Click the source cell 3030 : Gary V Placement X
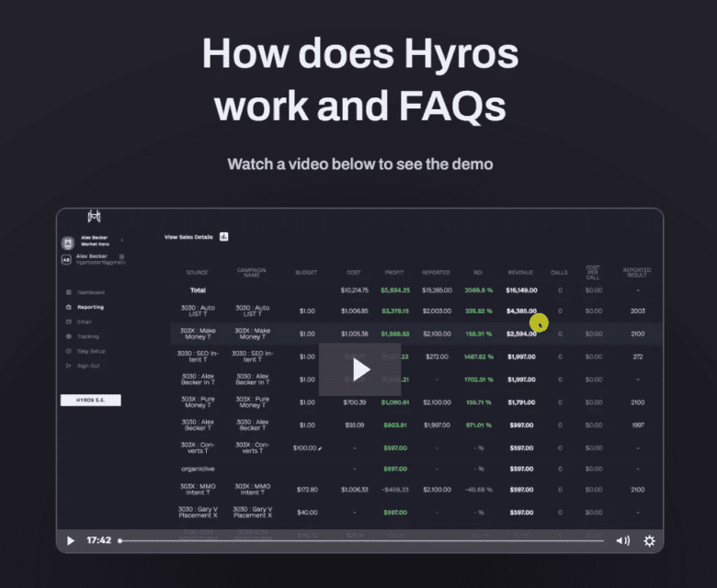 [x=198, y=513]
